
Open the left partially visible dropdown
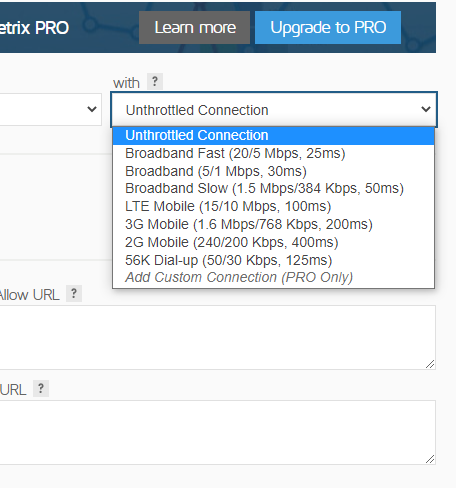51,109
